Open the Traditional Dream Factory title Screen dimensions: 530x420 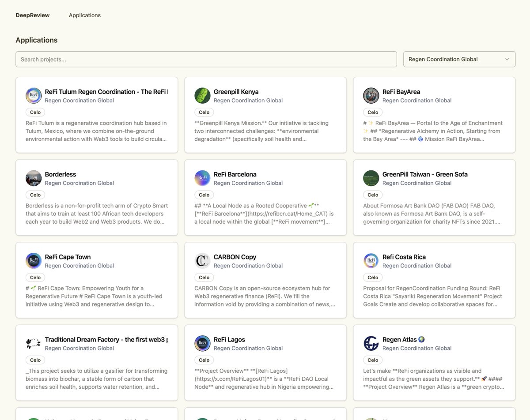[106, 339]
